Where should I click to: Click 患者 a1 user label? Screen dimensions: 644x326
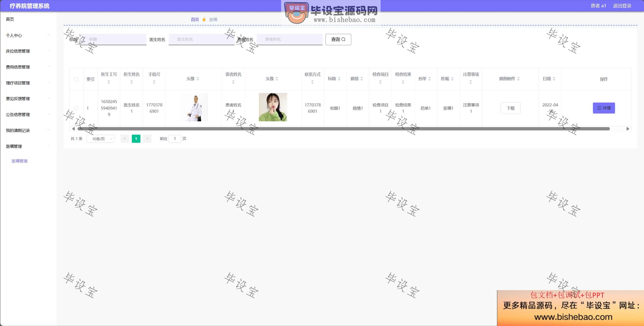tap(598, 6)
